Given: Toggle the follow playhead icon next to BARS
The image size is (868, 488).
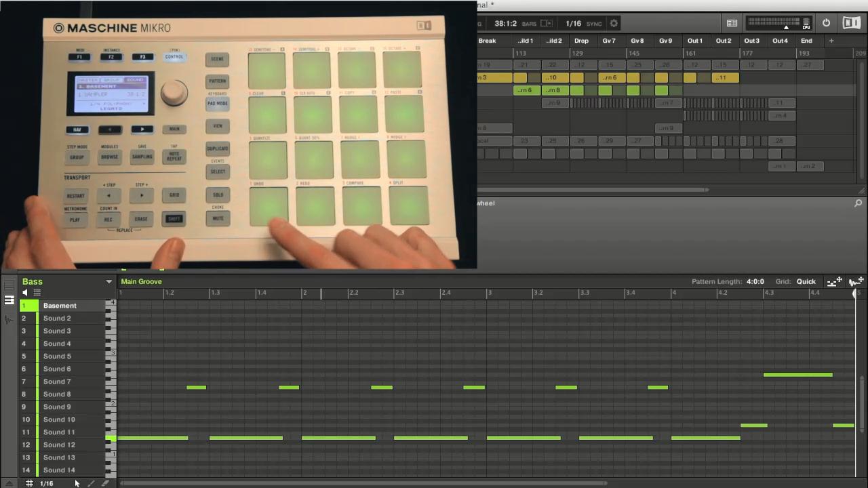Looking at the screenshot, I should pyautogui.click(x=547, y=23).
